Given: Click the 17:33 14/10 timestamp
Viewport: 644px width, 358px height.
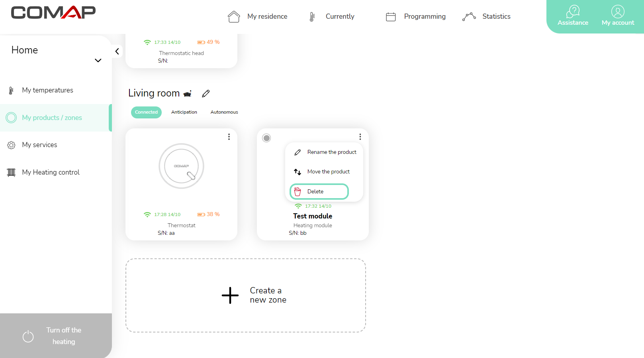Looking at the screenshot, I should [167, 42].
